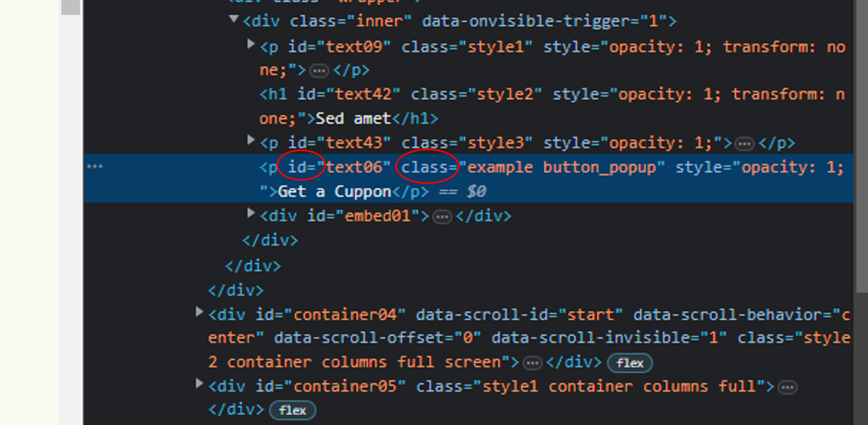Expand the p#text43 element

[x=252, y=140]
